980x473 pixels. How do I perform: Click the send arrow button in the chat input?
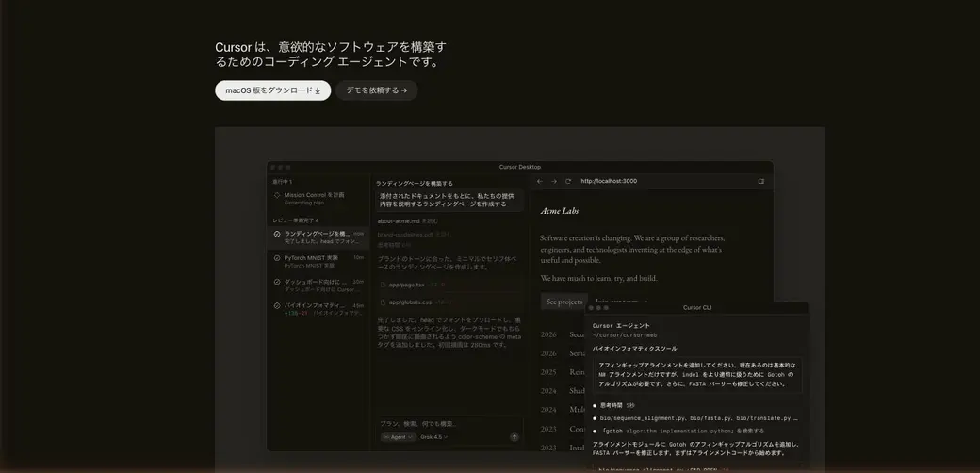coord(514,437)
